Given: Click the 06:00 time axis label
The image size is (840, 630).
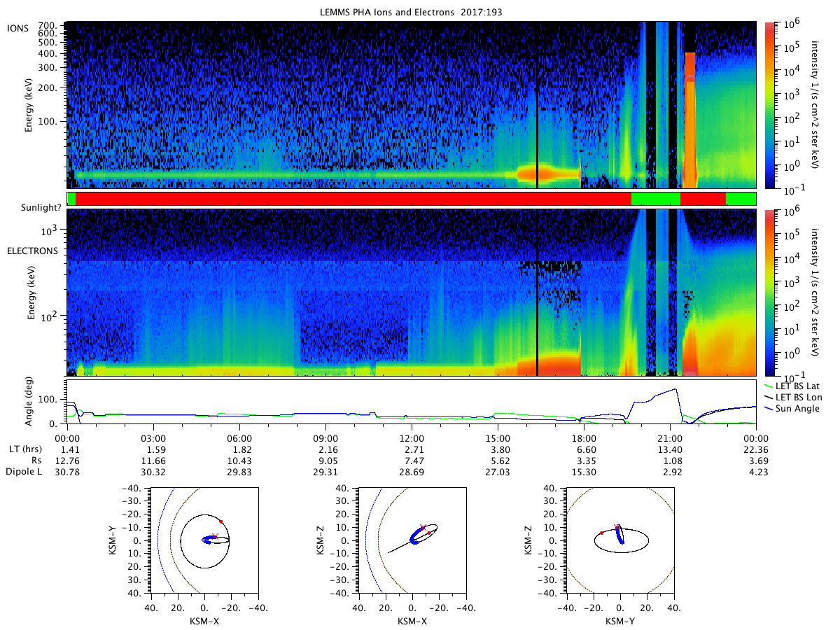Looking at the screenshot, I should tap(239, 437).
